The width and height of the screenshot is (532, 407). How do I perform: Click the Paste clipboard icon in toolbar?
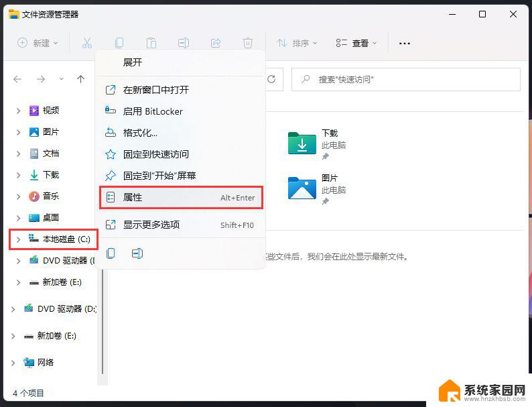click(151, 43)
